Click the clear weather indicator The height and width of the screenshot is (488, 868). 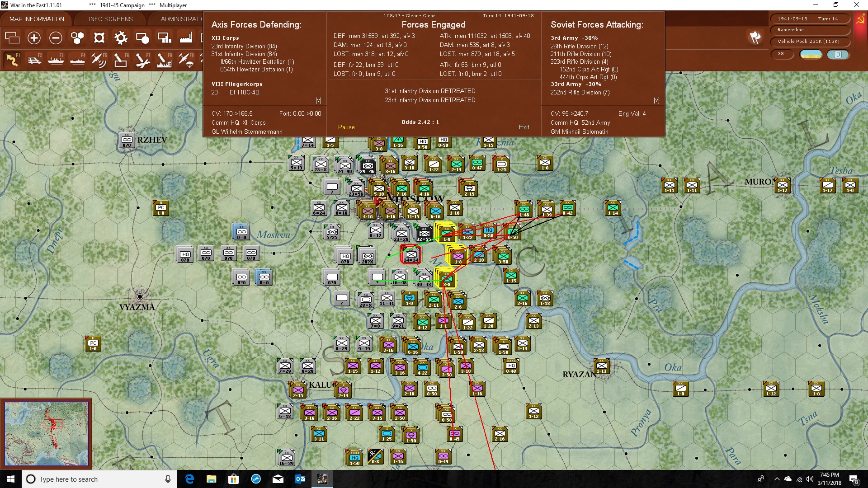(811, 55)
